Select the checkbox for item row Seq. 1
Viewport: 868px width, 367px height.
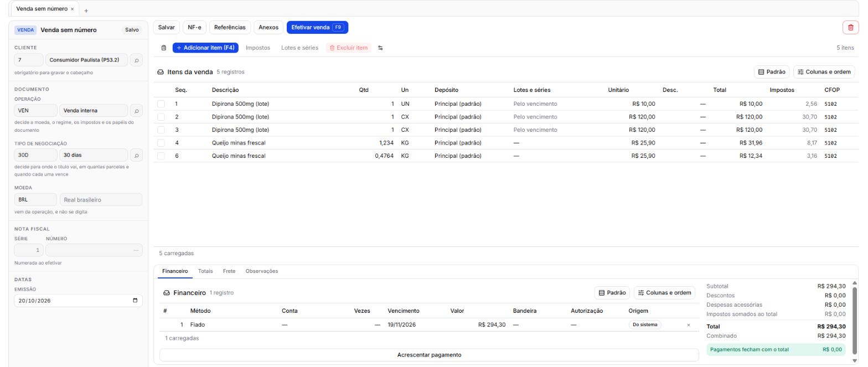(x=161, y=104)
